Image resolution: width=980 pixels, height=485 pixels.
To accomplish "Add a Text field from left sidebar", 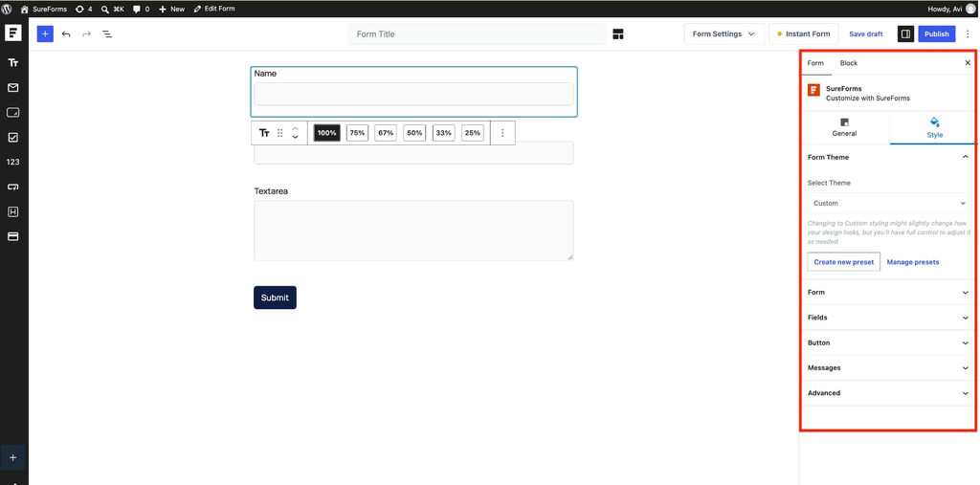I will [x=13, y=62].
